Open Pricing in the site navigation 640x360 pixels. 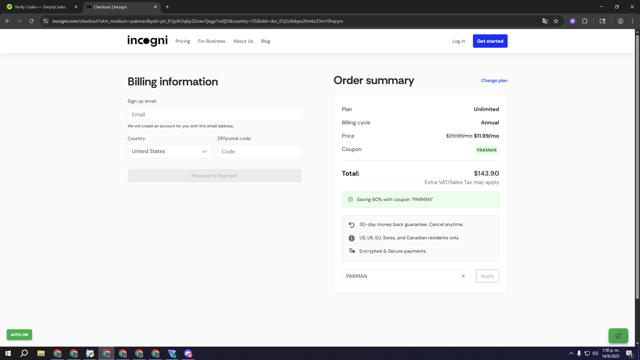coord(182,41)
